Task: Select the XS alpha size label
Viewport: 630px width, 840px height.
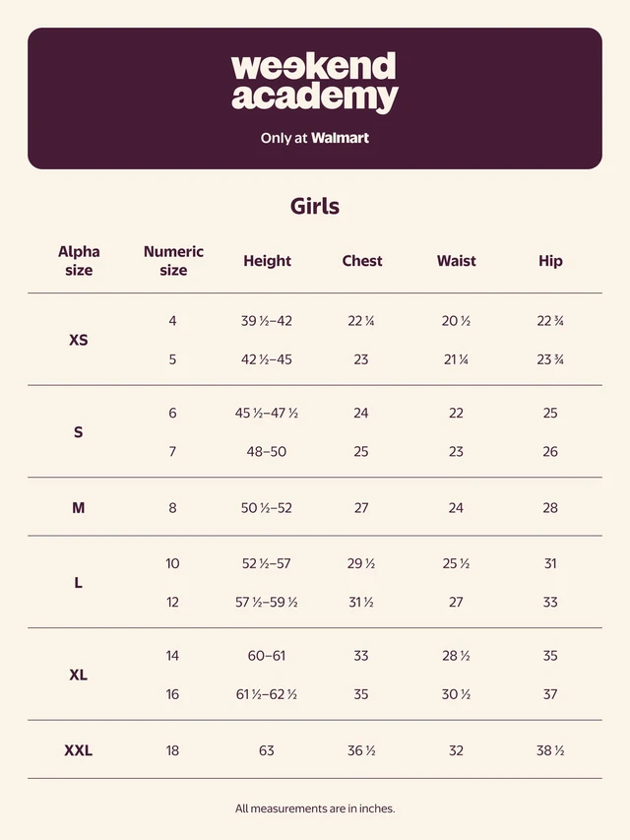Action: coord(78,340)
